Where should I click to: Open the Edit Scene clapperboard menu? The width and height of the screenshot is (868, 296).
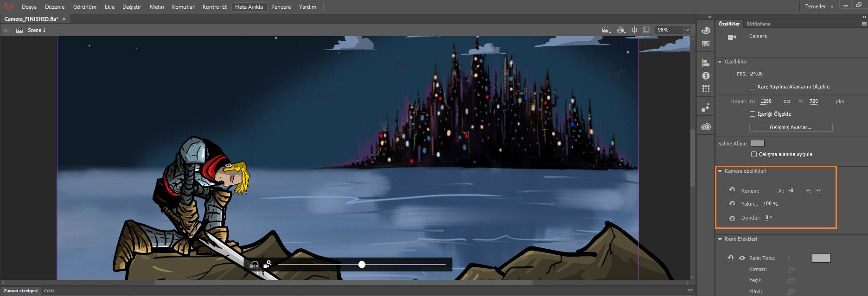coord(606,30)
